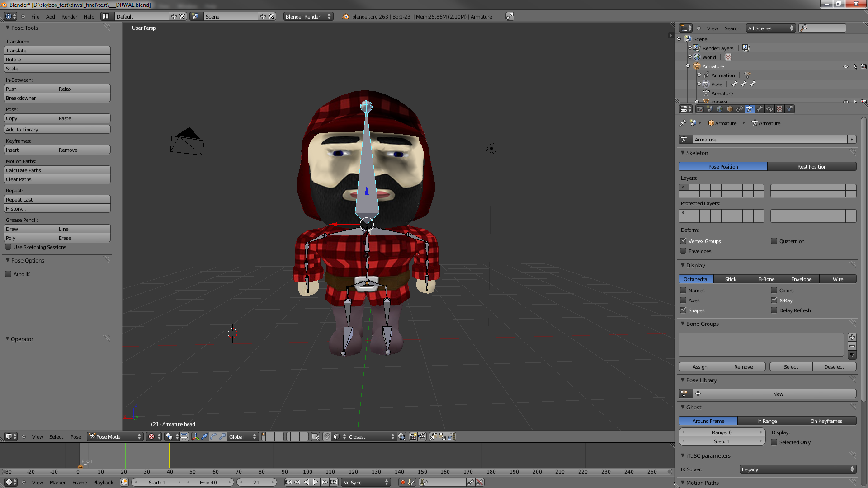Viewport: 868px width, 488px height.
Task: Open the Render menu
Action: [x=69, y=16]
